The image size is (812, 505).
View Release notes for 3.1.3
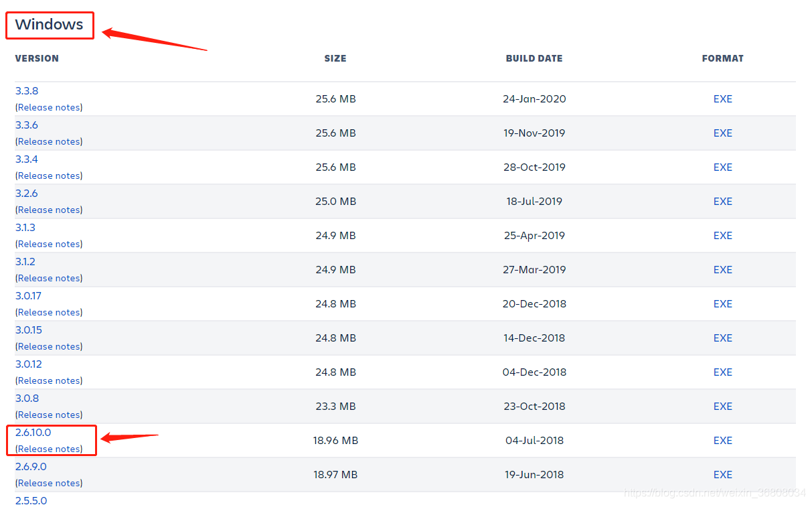49,244
